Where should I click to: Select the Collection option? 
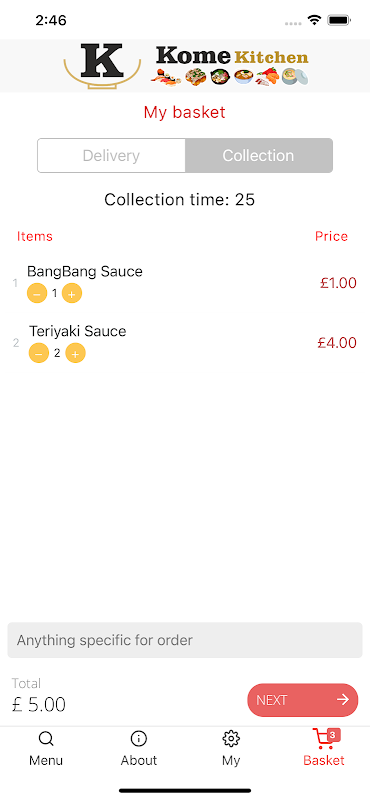tap(259, 156)
